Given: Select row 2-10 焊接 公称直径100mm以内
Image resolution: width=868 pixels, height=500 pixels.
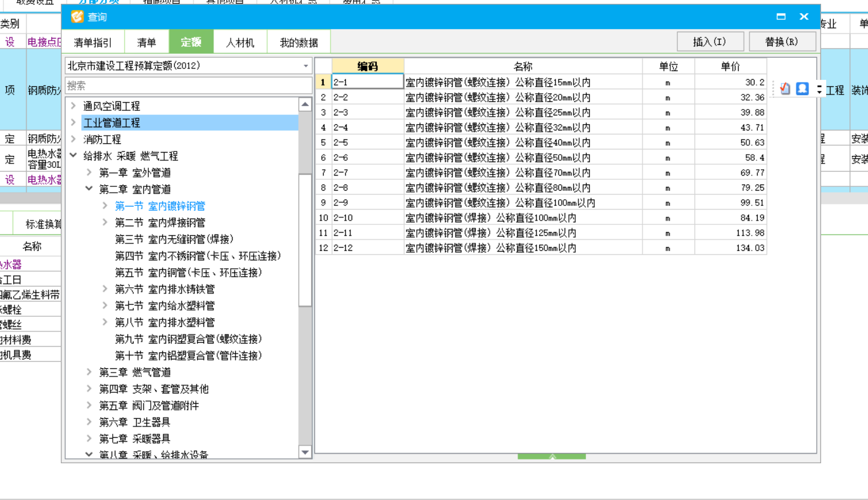Looking at the screenshot, I should (x=542, y=217).
